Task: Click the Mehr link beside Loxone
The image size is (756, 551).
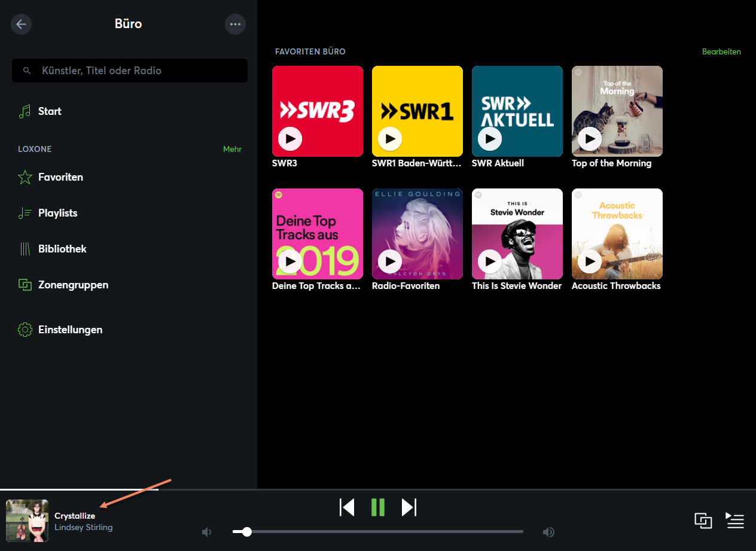Action: pyautogui.click(x=232, y=149)
